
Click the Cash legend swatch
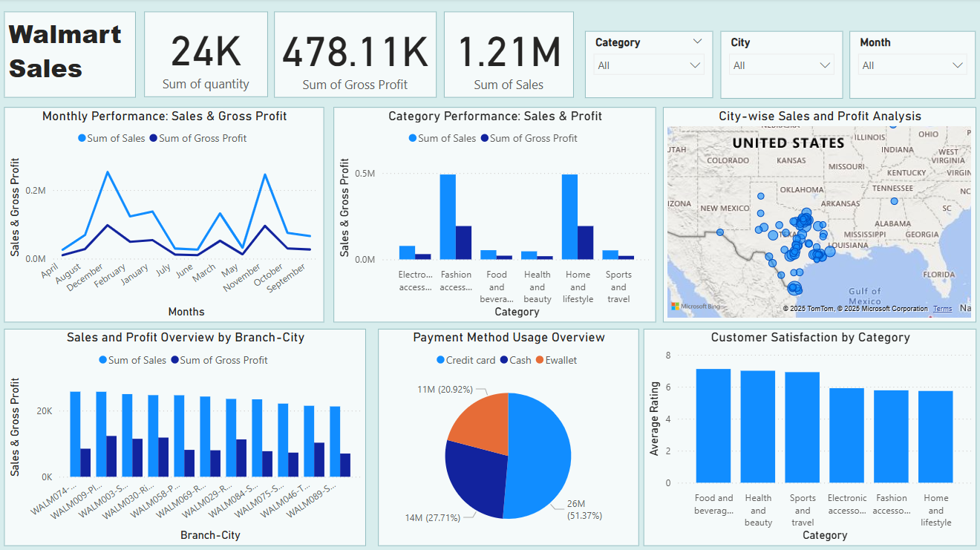tap(503, 360)
